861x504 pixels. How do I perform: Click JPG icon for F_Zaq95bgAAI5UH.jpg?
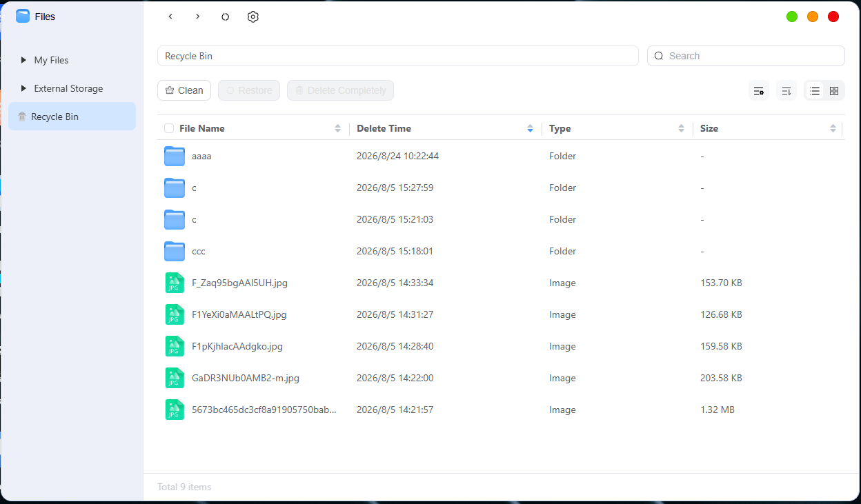pyautogui.click(x=175, y=283)
